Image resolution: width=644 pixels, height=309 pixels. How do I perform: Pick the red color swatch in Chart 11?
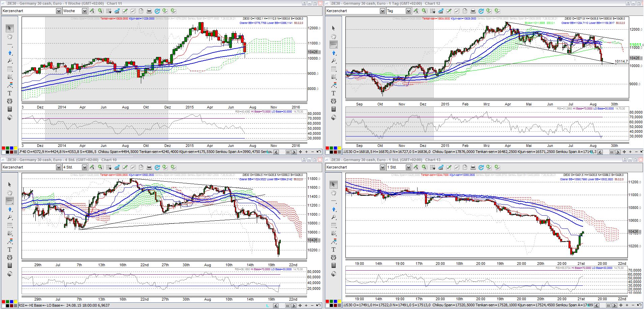4,148
